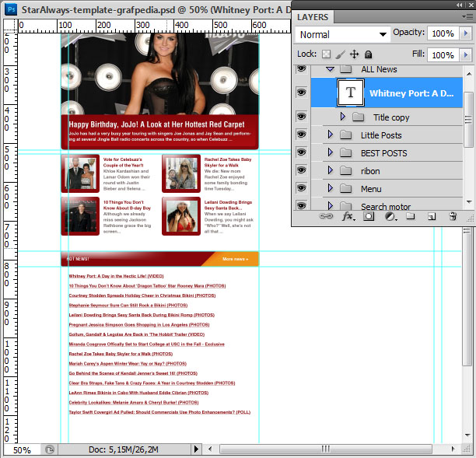Click horizontal scrollbar left arrow
476x458 pixels.
pos(210,449)
